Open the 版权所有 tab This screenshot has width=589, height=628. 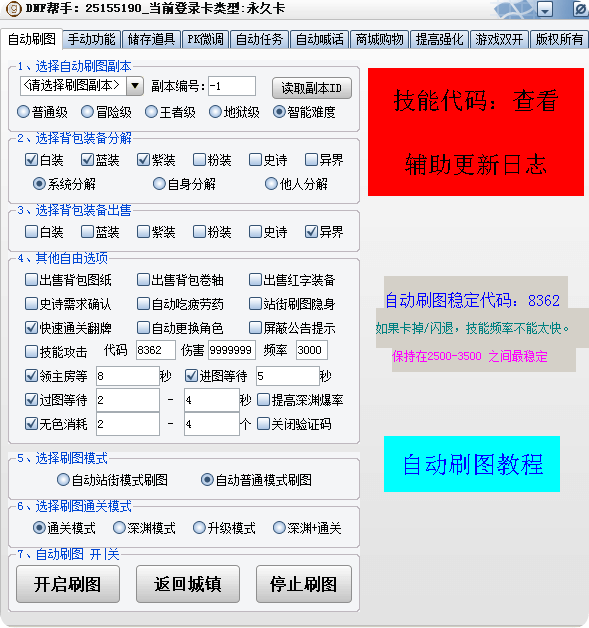coord(559,40)
